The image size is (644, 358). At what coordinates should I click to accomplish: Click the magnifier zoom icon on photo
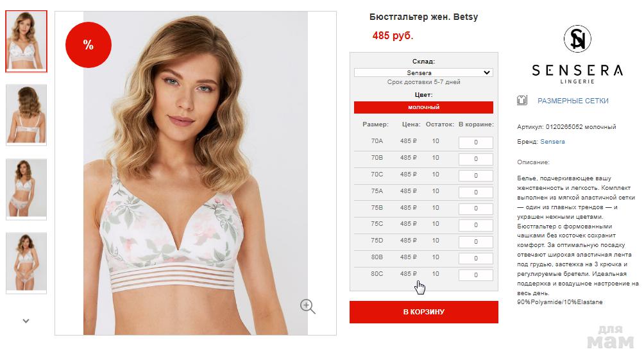(308, 306)
